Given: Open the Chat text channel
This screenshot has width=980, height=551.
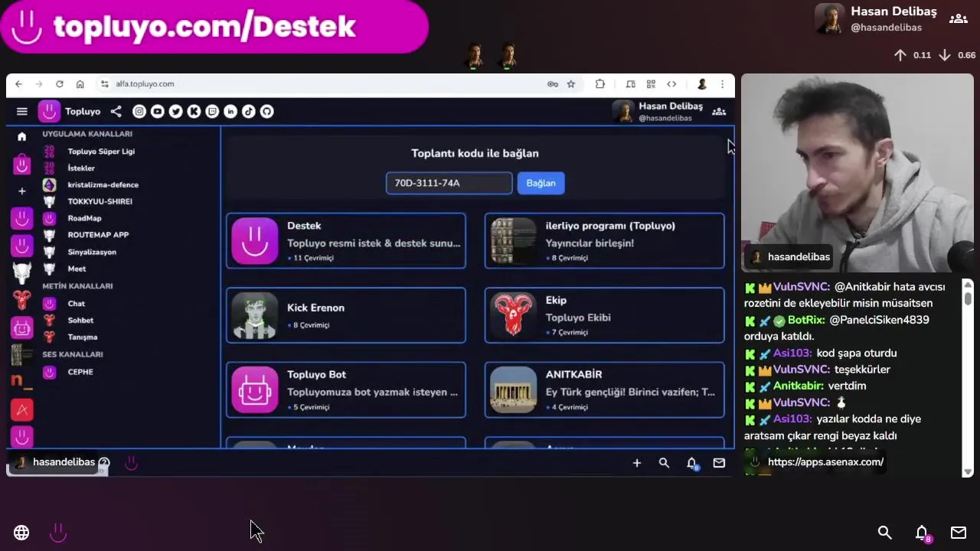Looking at the screenshot, I should pos(76,304).
